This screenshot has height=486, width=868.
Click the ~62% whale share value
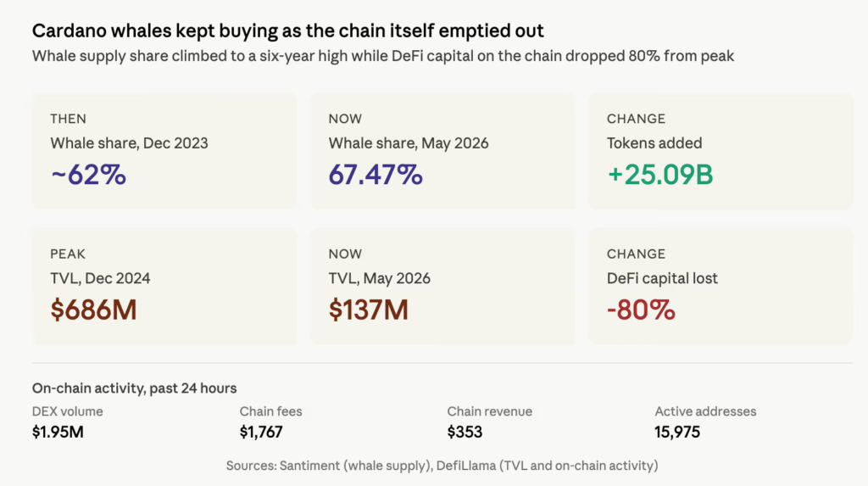(x=88, y=175)
